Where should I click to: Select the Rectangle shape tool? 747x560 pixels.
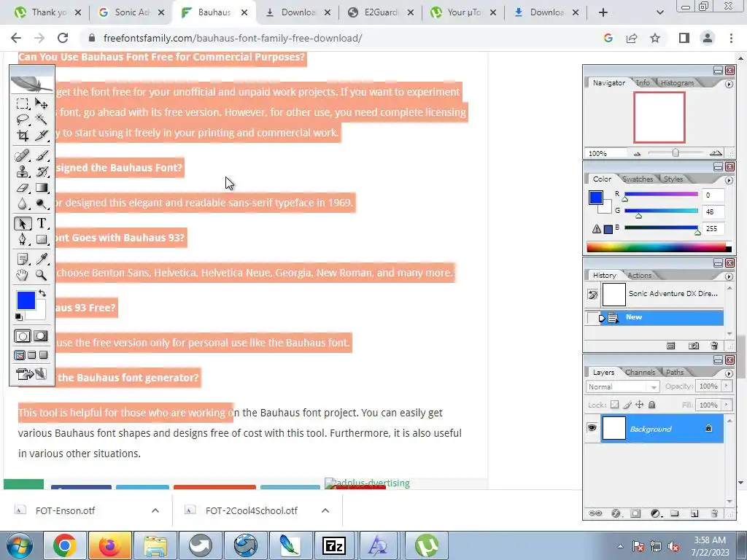pos(42,239)
